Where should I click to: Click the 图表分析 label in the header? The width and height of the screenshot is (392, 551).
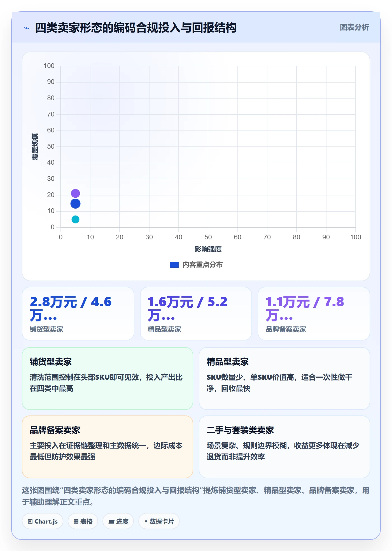[x=354, y=27]
